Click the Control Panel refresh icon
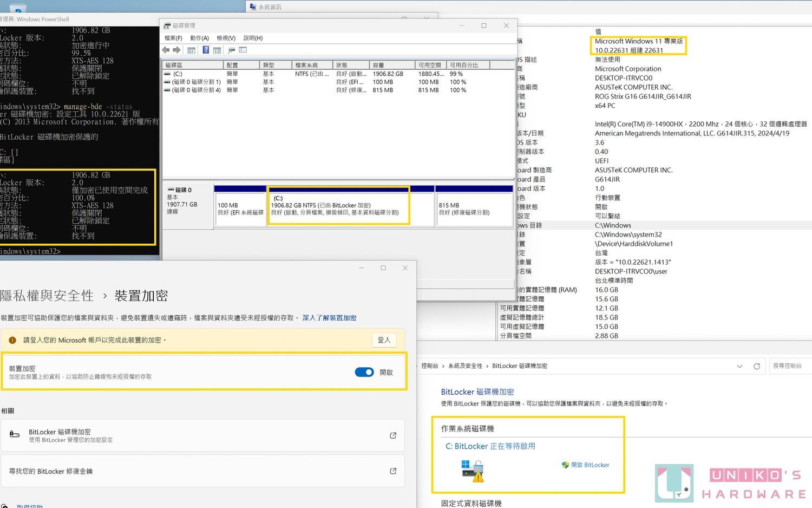 pos(757,366)
